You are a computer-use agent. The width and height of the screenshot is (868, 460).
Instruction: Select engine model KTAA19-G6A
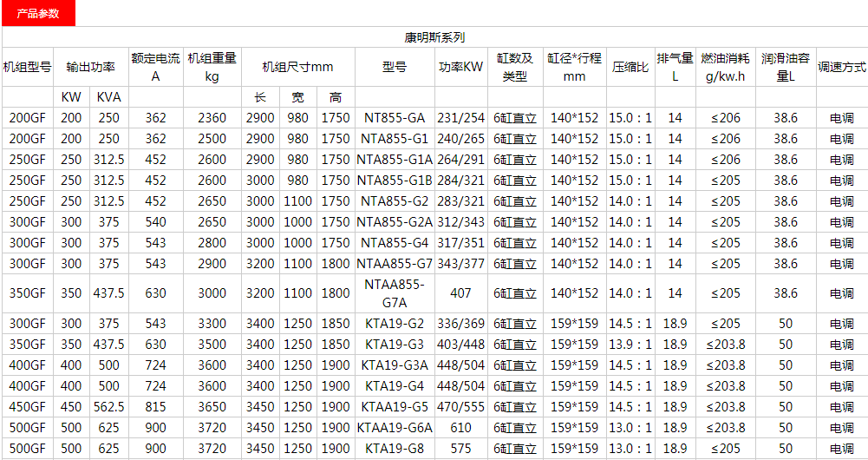coord(395,427)
